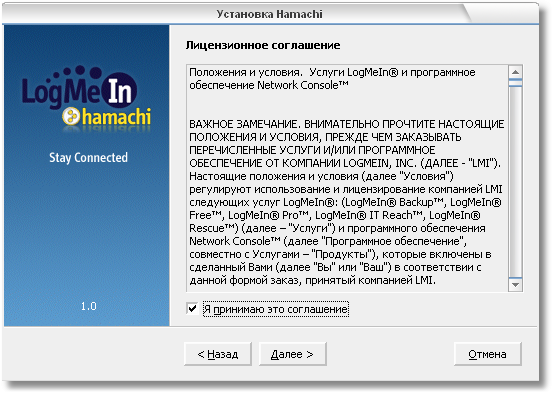Click the yellow Hamachi circle icon
Screen dimensions: 553x395
click(x=71, y=116)
